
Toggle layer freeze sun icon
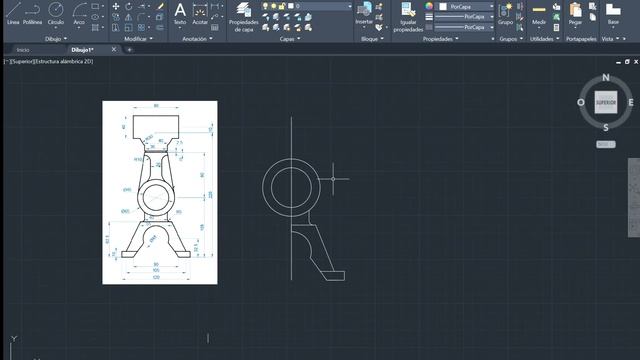click(x=274, y=6)
